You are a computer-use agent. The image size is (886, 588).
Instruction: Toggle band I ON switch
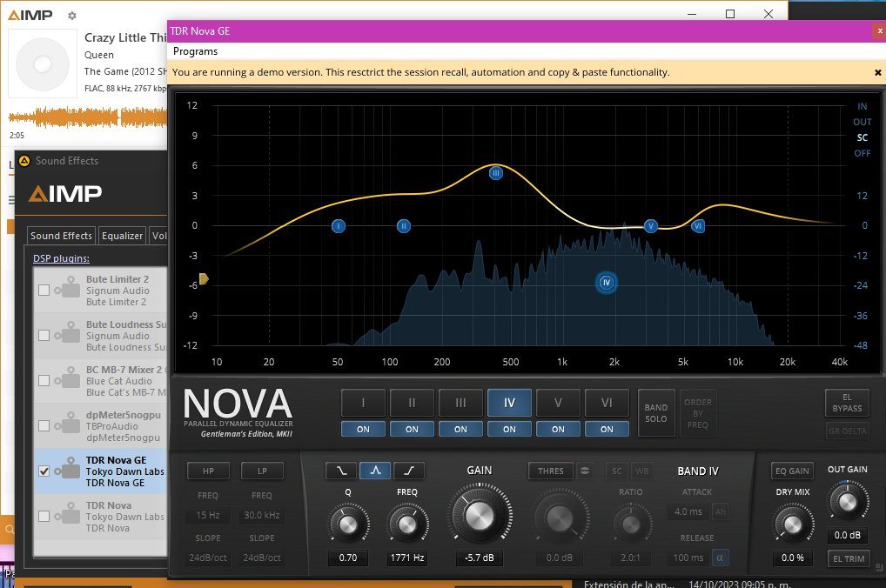point(363,430)
